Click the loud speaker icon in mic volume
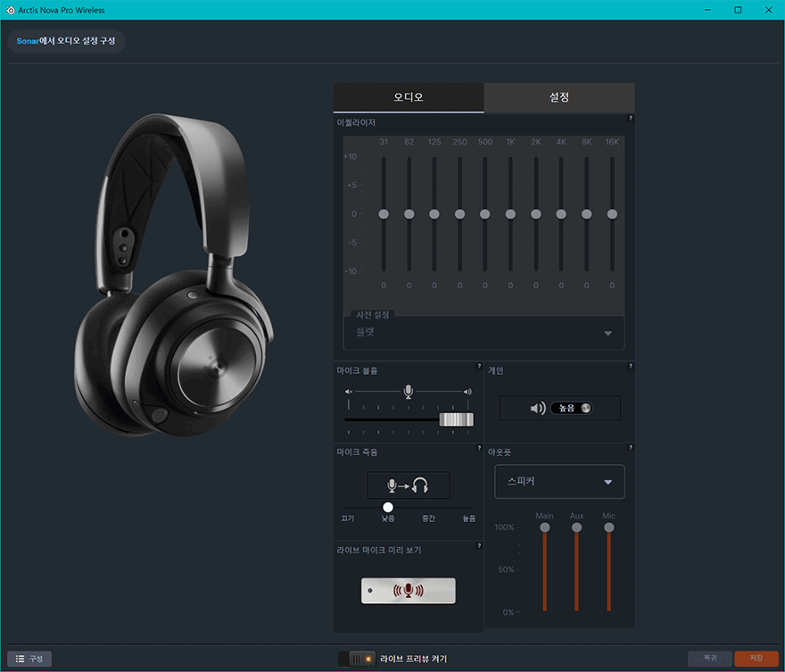 [x=467, y=392]
